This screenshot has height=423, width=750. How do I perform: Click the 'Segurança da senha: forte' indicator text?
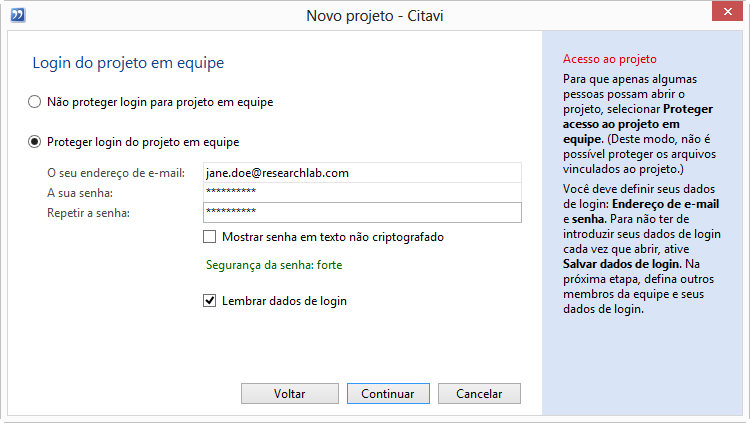click(x=274, y=265)
